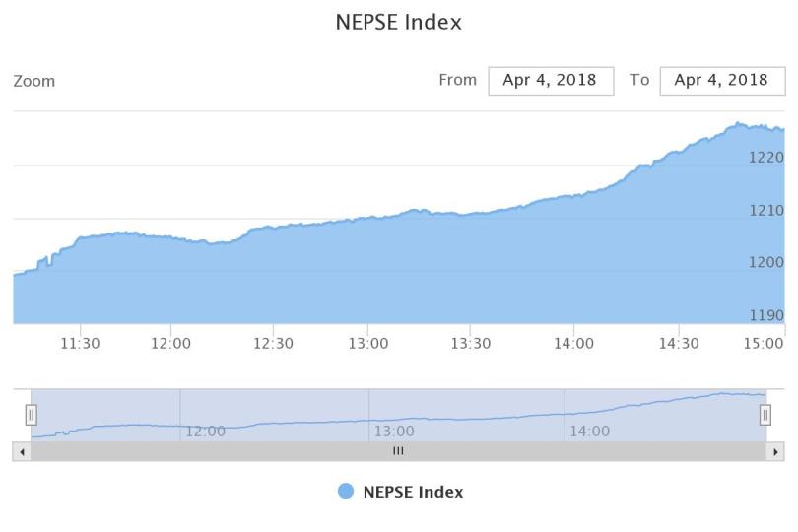Click the 12:00 label in the navigator
798x532 pixels.
[205, 431]
